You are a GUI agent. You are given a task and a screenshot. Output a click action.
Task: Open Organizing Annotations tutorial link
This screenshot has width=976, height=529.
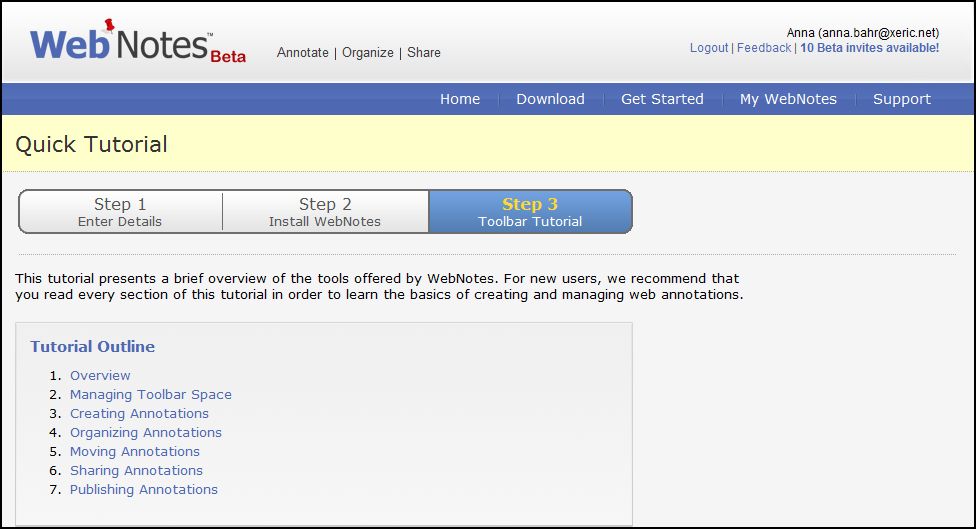(x=146, y=433)
